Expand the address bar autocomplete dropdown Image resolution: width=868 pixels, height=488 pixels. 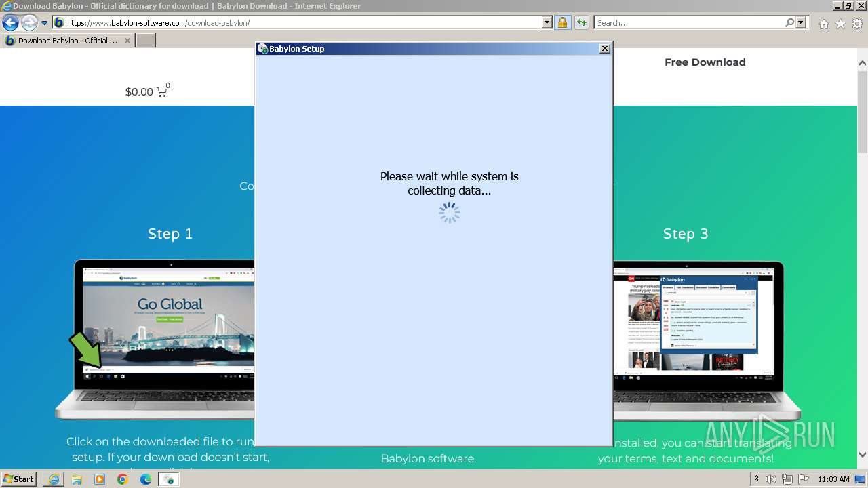click(x=547, y=23)
